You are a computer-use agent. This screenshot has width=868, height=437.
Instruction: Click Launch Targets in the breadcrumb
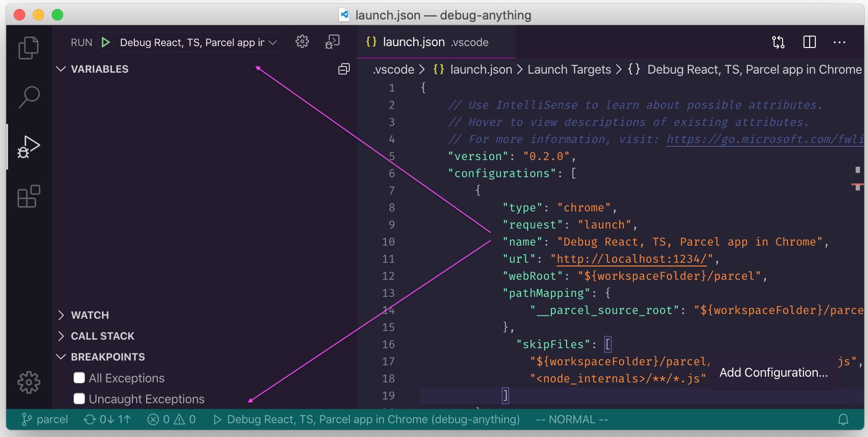(x=569, y=69)
